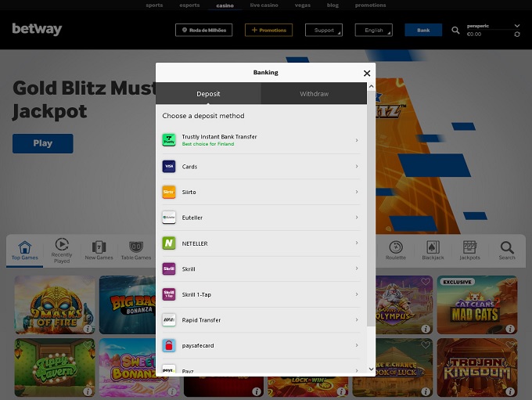Viewport: 532px width, 400px height.
Task: Click the red paysafecard lock icon
Action: 169,345
